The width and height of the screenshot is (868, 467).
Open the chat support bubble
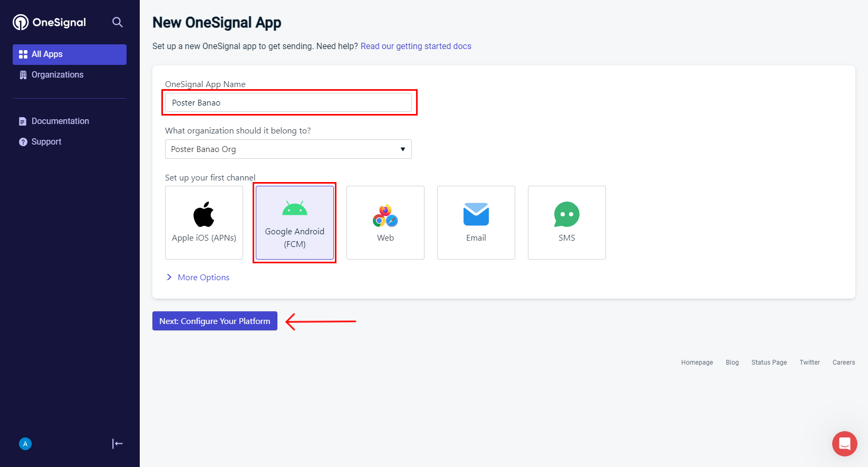[x=845, y=444]
